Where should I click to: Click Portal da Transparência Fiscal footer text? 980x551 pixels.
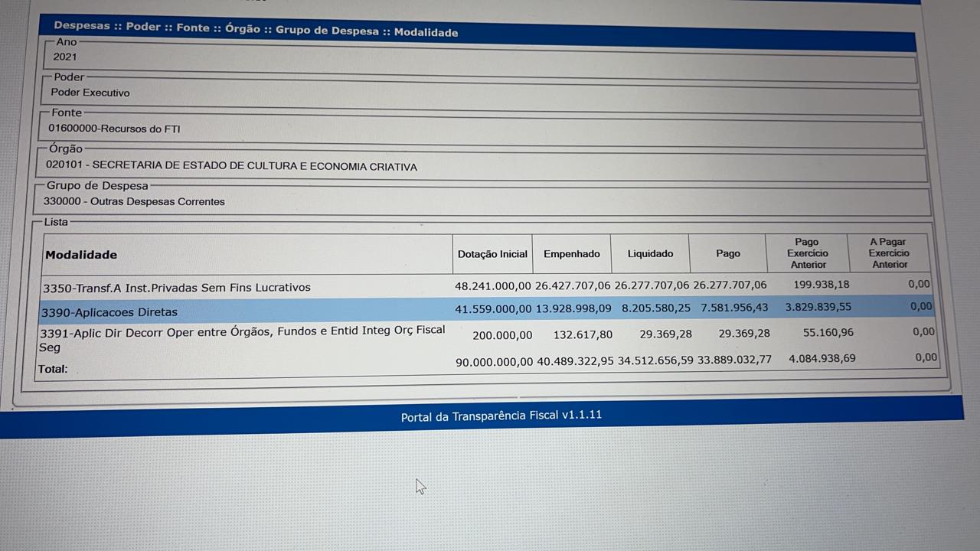[x=501, y=416]
